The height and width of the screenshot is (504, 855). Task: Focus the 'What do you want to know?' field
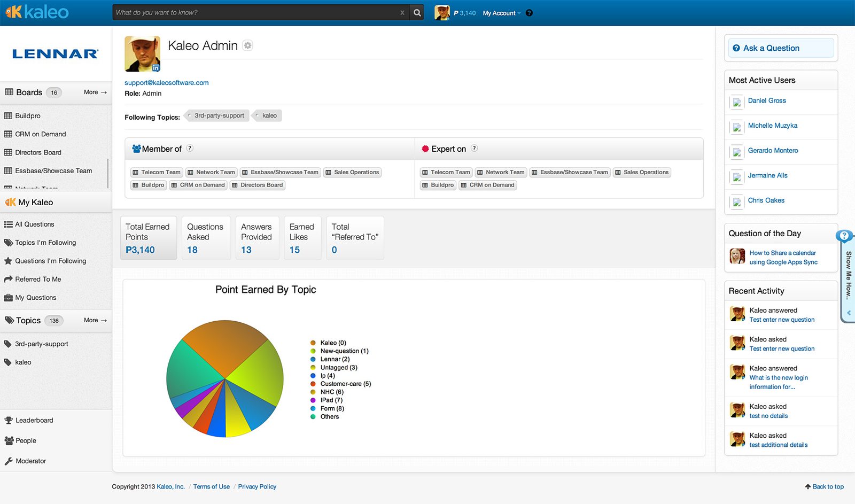255,13
